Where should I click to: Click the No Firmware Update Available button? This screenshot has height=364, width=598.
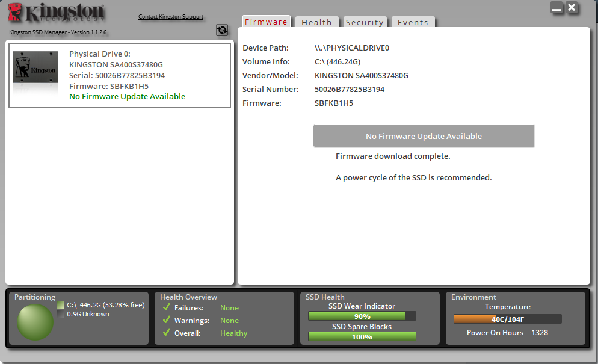(424, 136)
